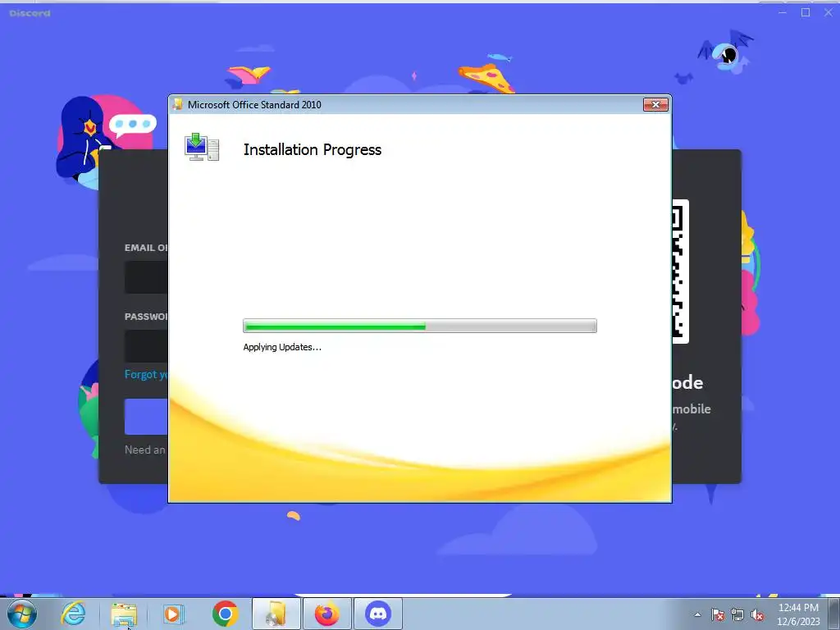The height and width of the screenshot is (630, 840).
Task: Open the clock showing 12:44 PM
Action: (x=798, y=614)
